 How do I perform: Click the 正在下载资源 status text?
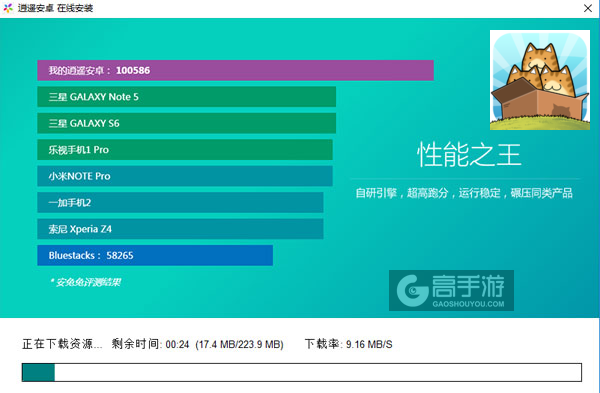point(62,344)
